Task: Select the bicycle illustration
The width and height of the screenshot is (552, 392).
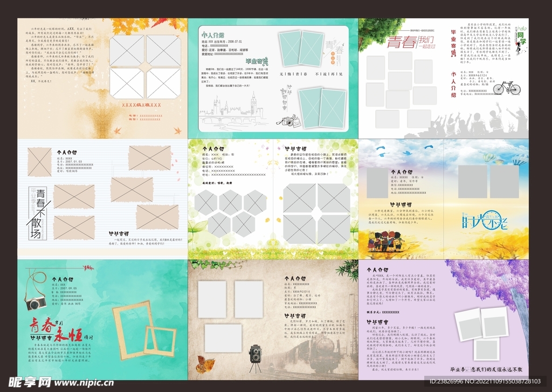Action: (x=507, y=87)
